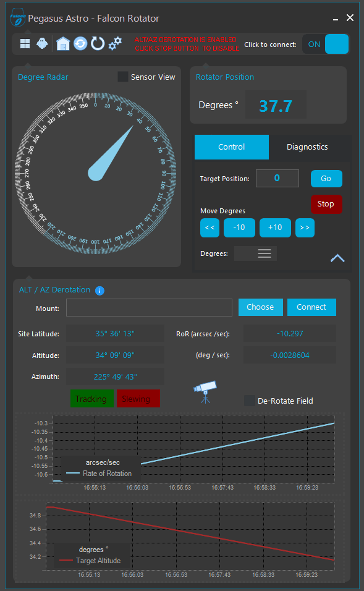Collapse the control panel with up chevron
The height and width of the screenshot is (591, 364).
pos(337,258)
